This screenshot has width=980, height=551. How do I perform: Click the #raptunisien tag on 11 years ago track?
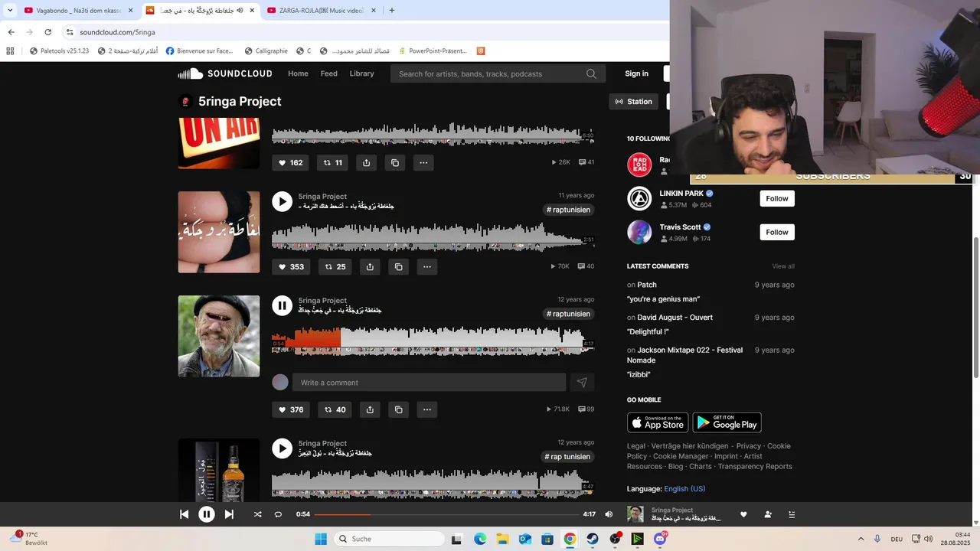point(569,210)
